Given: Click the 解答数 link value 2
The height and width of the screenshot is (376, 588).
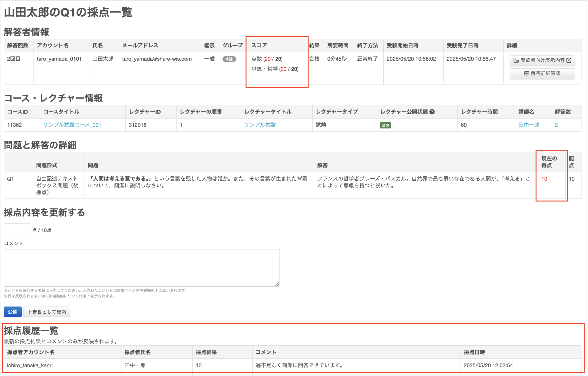Looking at the screenshot, I should tap(556, 125).
